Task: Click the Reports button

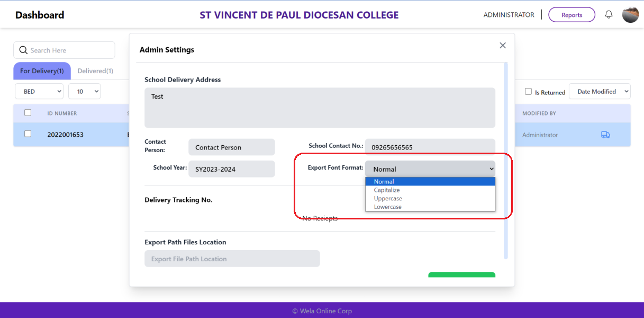Action: pos(572,15)
